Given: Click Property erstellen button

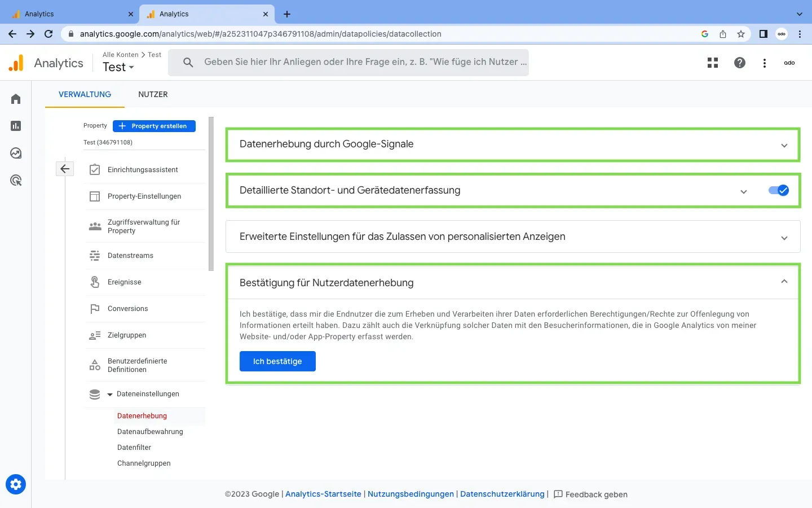Looking at the screenshot, I should pyautogui.click(x=154, y=126).
